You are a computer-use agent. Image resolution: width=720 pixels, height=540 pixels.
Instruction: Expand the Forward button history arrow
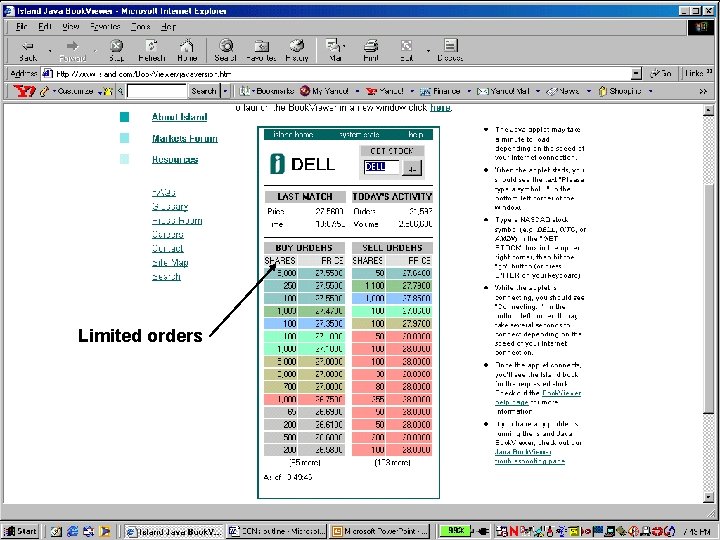[x=96, y=50]
